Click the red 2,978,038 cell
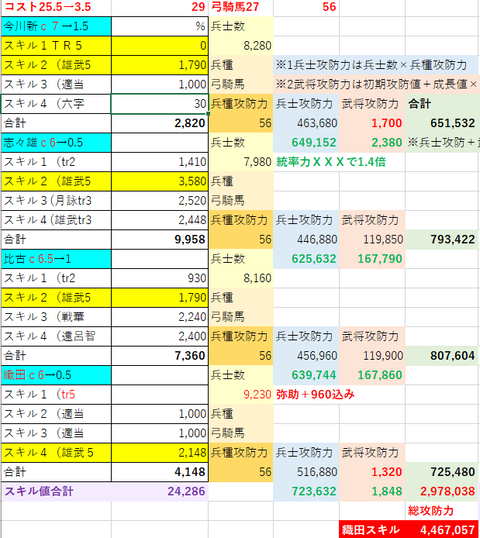The width and height of the screenshot is (480, 538). 442,491
